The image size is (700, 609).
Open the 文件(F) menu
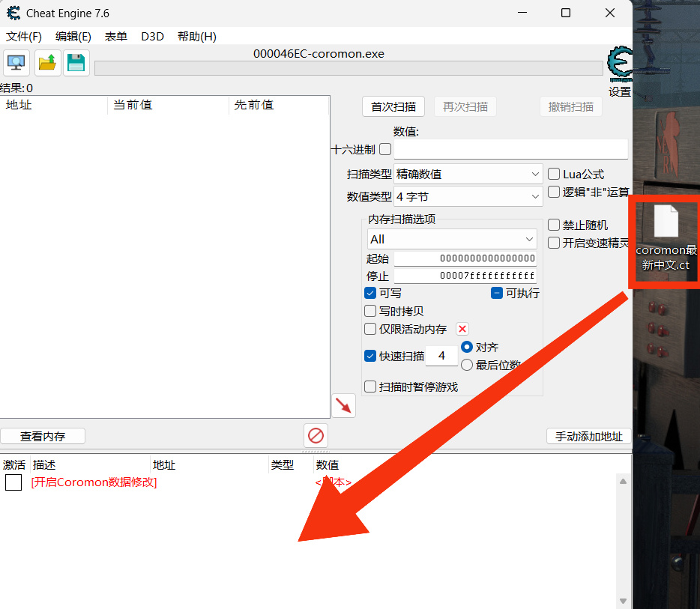24,37
